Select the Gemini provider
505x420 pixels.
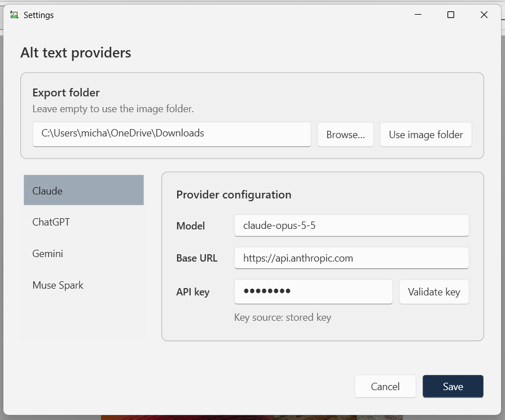click(84, 253)
